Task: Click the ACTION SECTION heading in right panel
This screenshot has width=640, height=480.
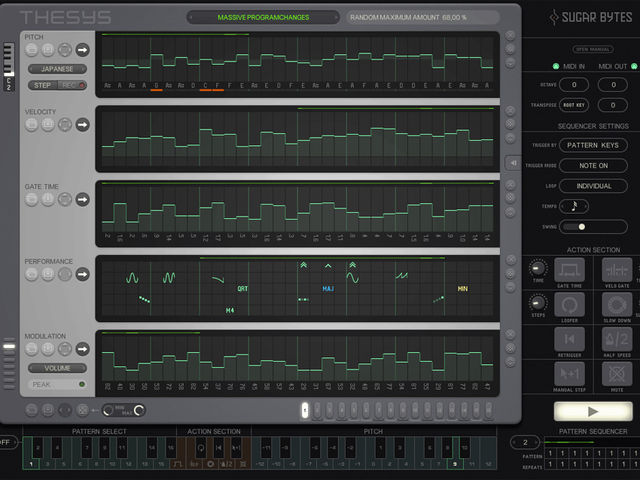Action: (x=593, y=250)
